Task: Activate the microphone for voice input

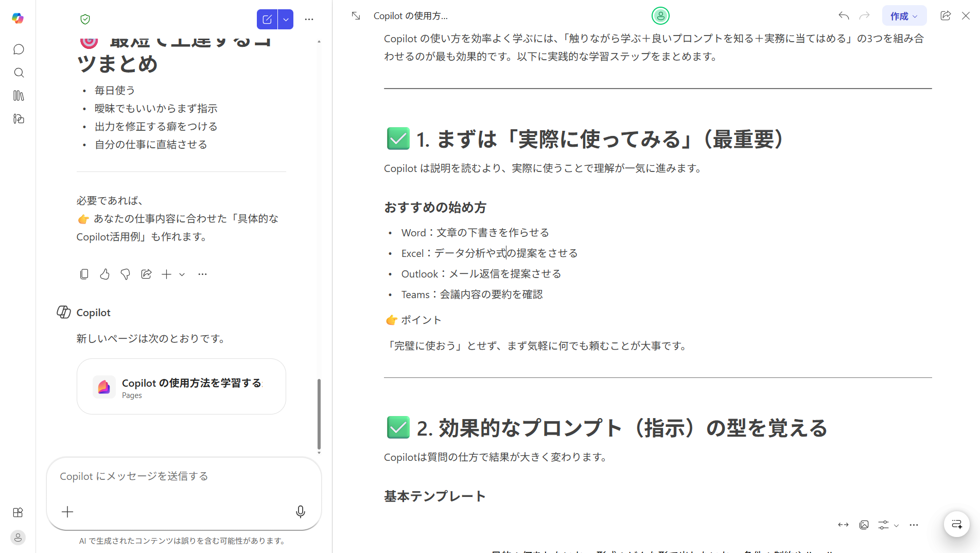Action: tap(301, 512)
